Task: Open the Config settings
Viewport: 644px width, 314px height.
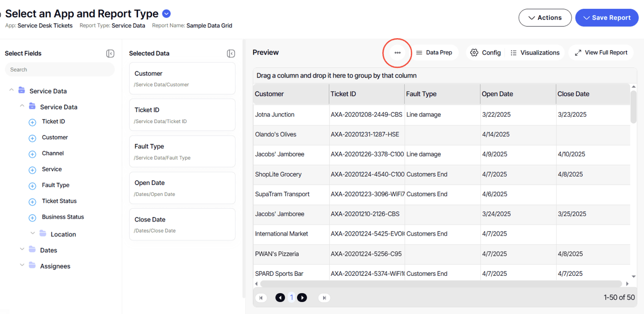Action: click(x=485, y=52)
